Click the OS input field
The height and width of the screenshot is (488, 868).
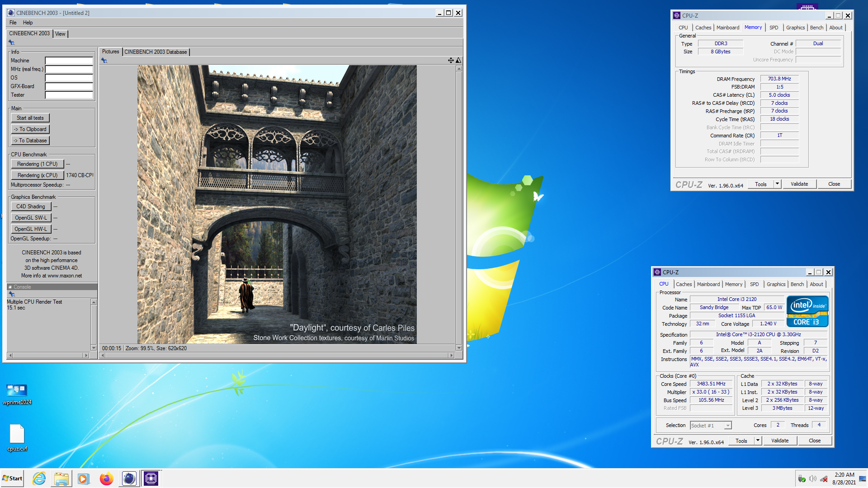click(x=69, y=78)
